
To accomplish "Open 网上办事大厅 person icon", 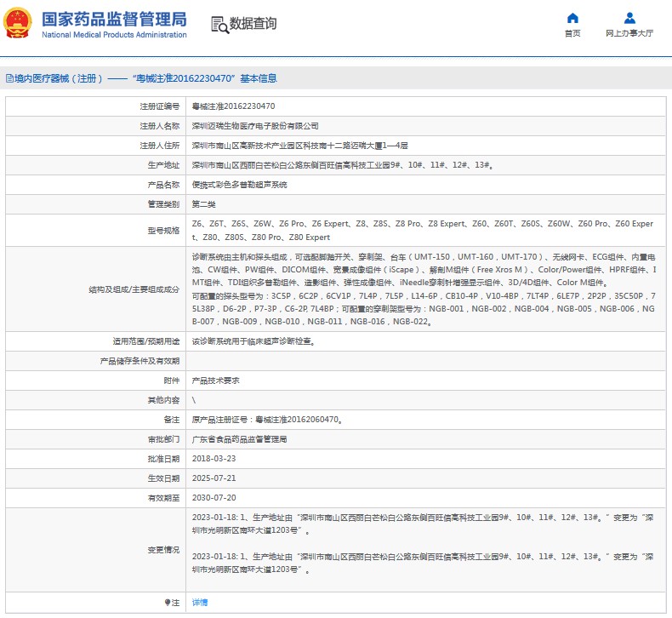I will (629, 18).
